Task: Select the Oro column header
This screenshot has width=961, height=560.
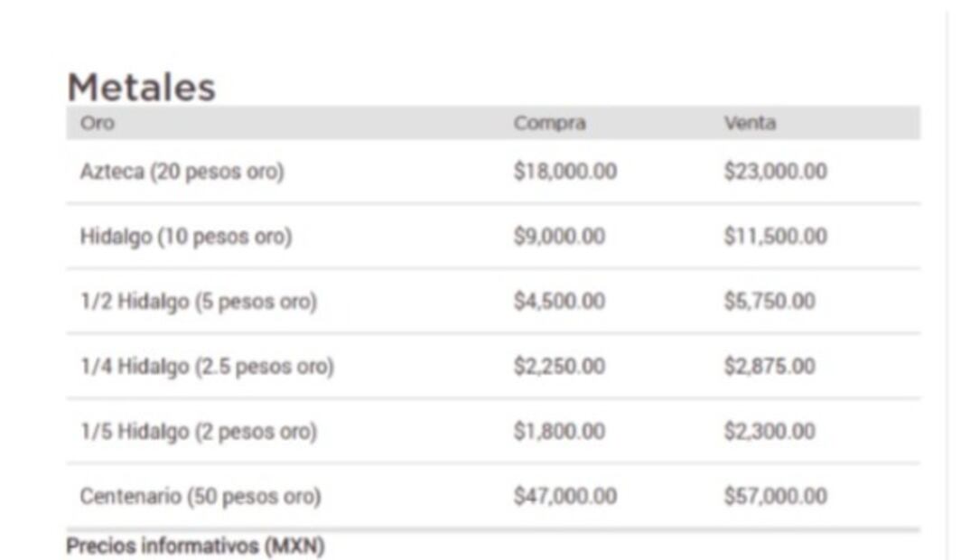Action: (98, 123)
